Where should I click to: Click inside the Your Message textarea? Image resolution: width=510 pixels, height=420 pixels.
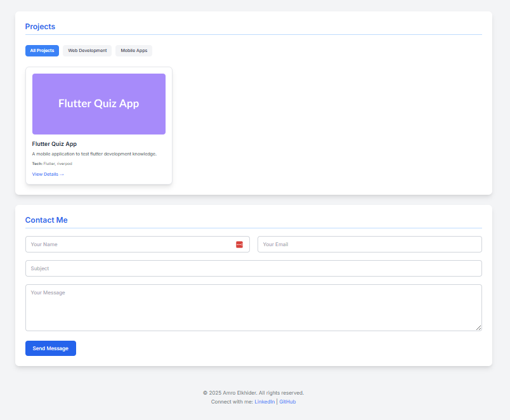point(254,308)
